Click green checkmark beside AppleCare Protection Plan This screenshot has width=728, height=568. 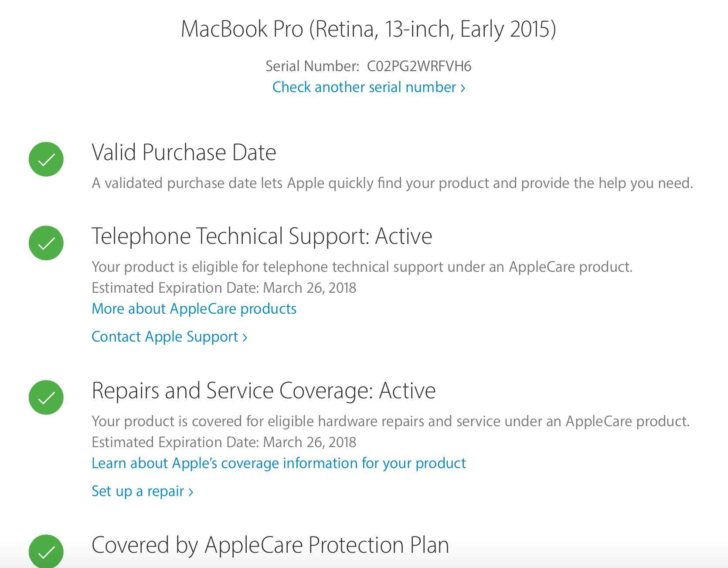46,551
